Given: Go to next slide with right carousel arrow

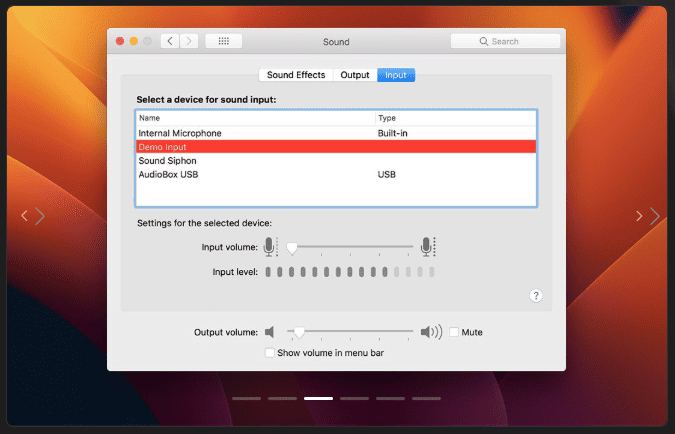Looking at the screenshot, I should (648, 216).
